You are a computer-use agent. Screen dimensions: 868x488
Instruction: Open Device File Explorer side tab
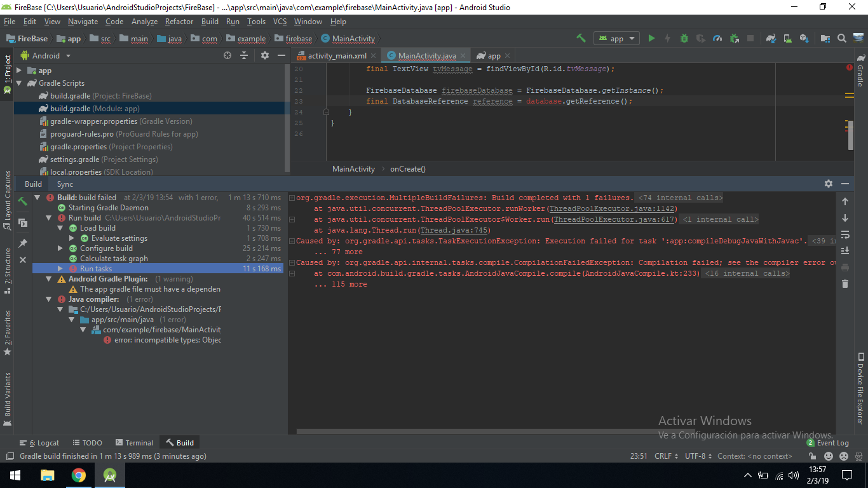(860, 388)
